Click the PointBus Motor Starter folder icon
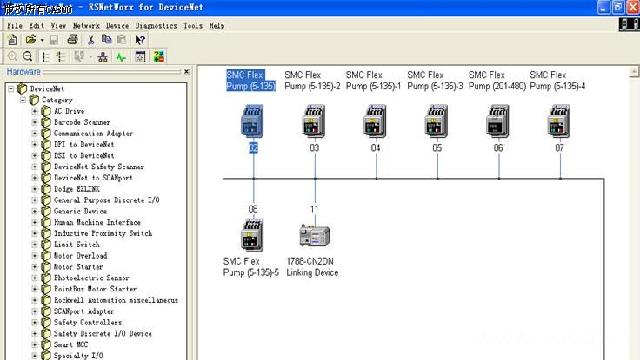Viewport: 640px width, 360px height. coord(46,289)
